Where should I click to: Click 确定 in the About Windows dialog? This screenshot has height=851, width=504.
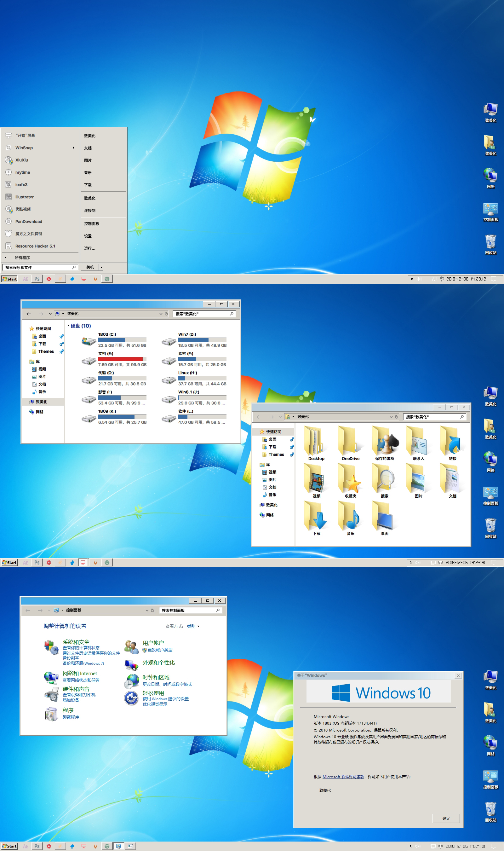pyautogui.click(x=446, y=819)
